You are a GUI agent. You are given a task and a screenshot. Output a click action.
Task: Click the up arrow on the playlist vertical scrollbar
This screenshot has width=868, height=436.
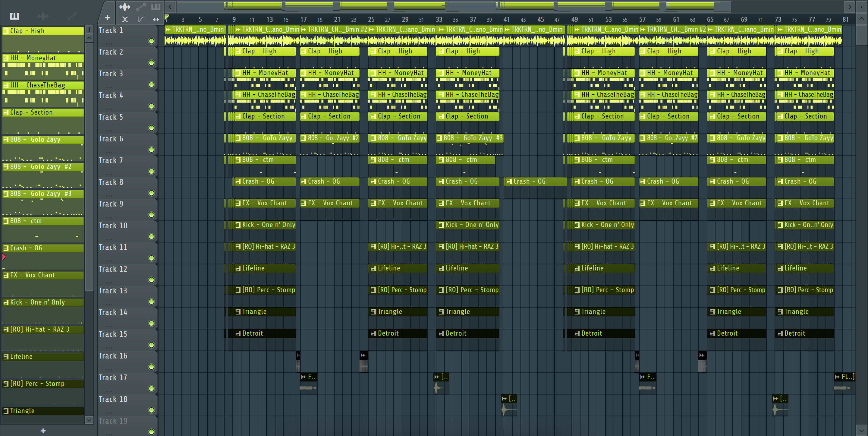point(862,19)
